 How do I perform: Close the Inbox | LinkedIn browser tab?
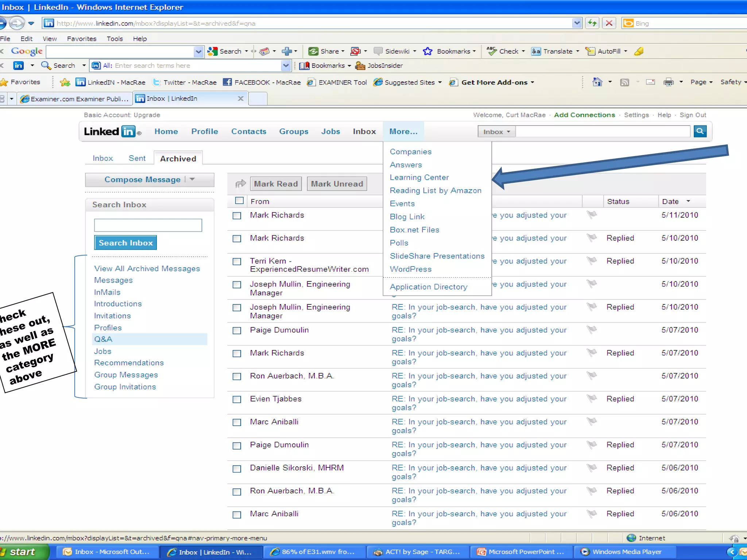[x=240, y=98]
